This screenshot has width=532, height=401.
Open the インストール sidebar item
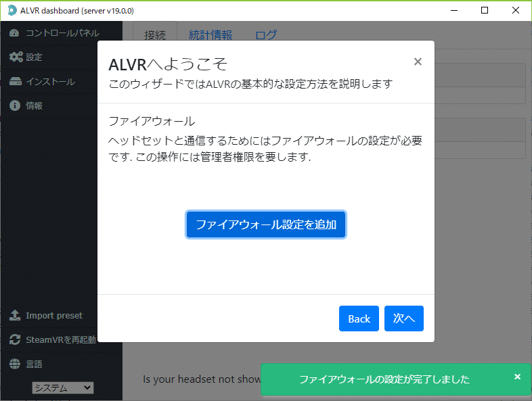[x=50, y=81]
